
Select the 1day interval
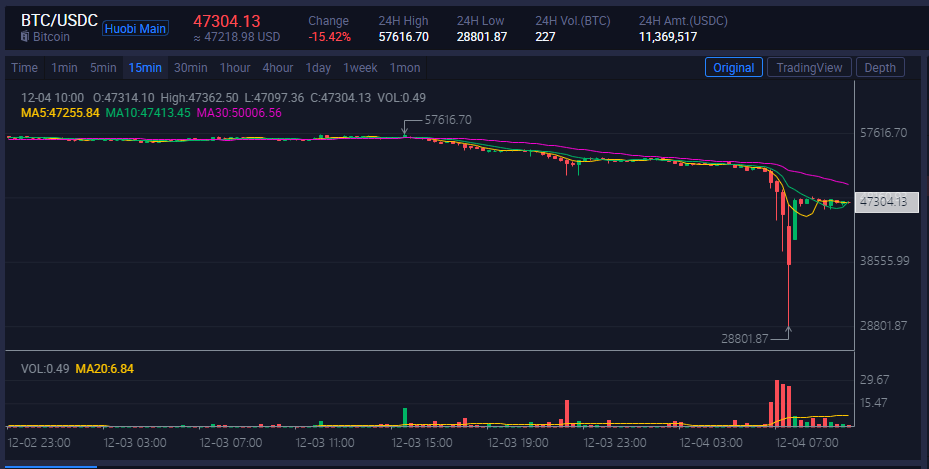[318, 68]
